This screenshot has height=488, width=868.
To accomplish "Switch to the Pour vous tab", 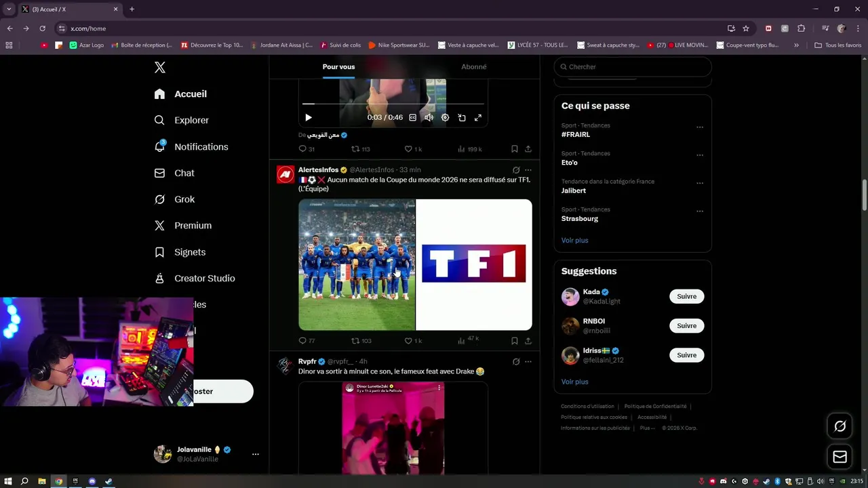I will pyautogui.click(x=338, y=67).
